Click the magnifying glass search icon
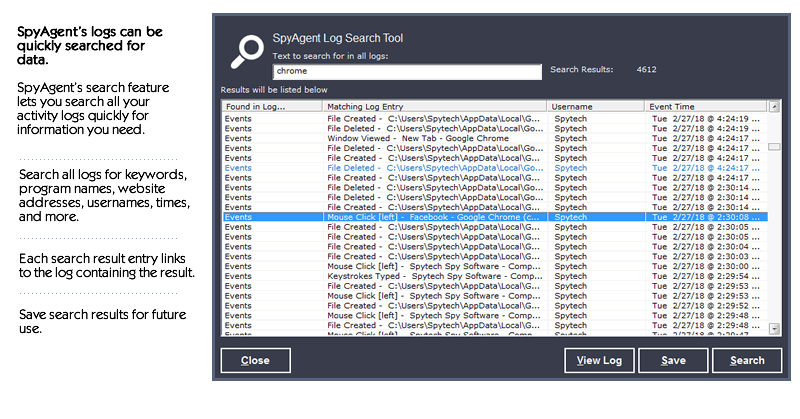The image size is (800, 419). tap(247, 51)
